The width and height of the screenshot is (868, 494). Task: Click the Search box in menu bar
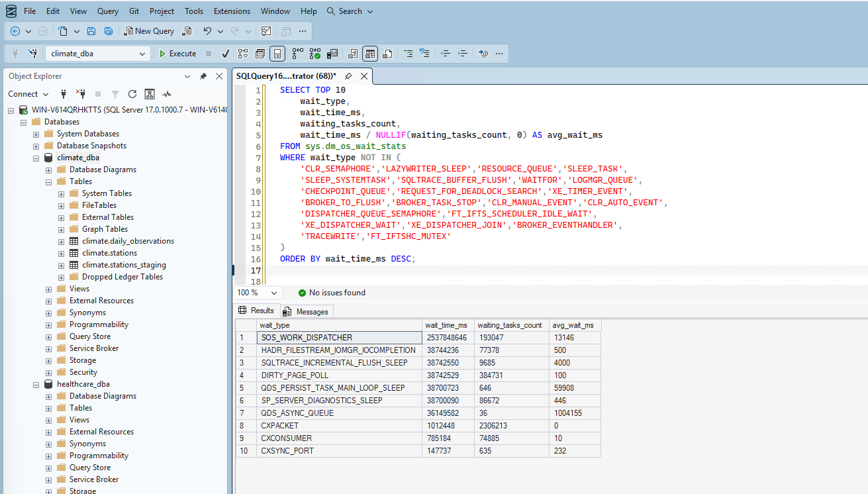tap(350, 11)
